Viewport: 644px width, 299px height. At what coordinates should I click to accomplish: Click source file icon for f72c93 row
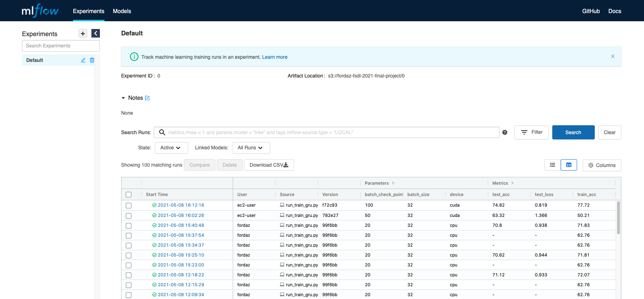click(282, 205)
